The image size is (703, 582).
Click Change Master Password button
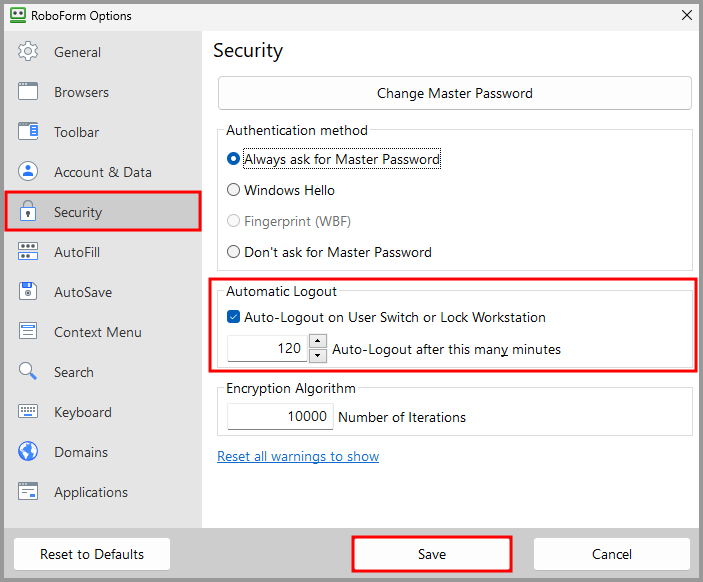pos(455,93)
